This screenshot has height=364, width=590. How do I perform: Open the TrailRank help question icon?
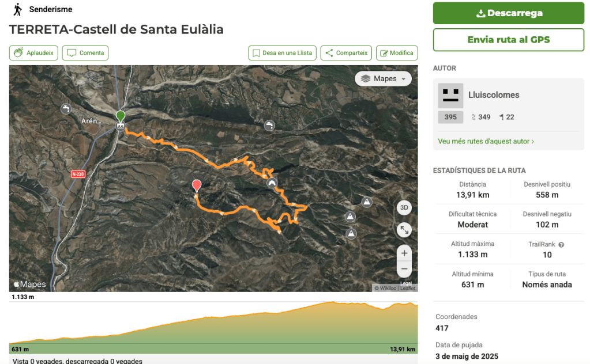click(x=561, y=244)
